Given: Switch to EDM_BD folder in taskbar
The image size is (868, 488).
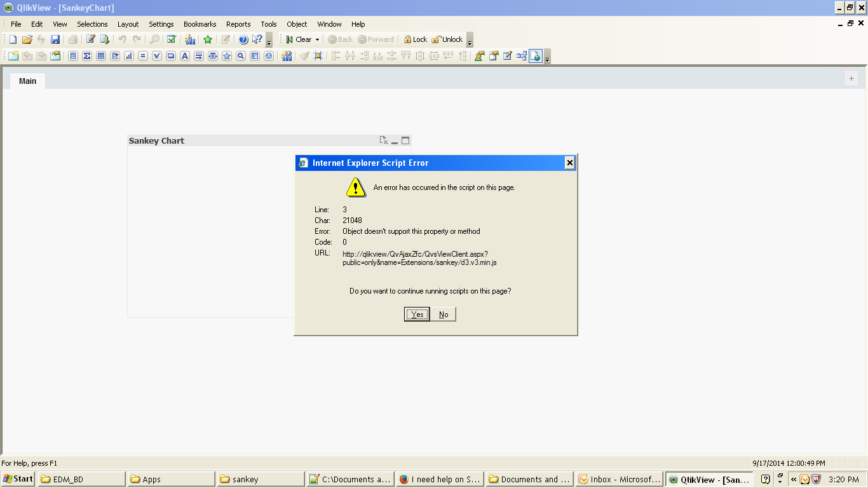Looking at the screenshot, I should click(81, 479).
